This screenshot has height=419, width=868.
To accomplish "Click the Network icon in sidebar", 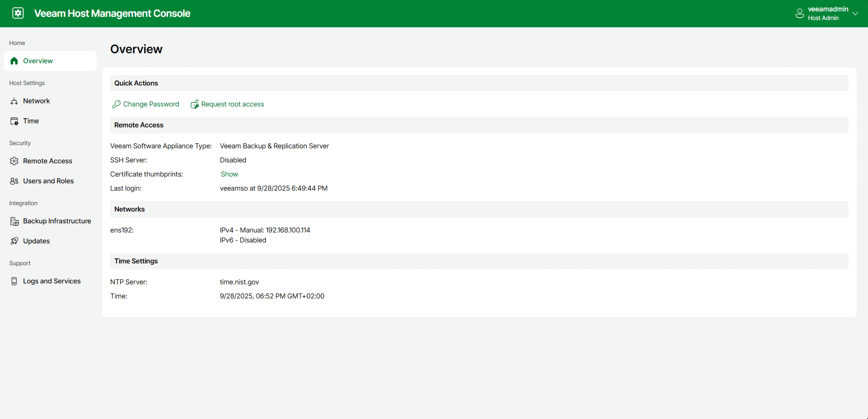I will (x=14, y=101).
